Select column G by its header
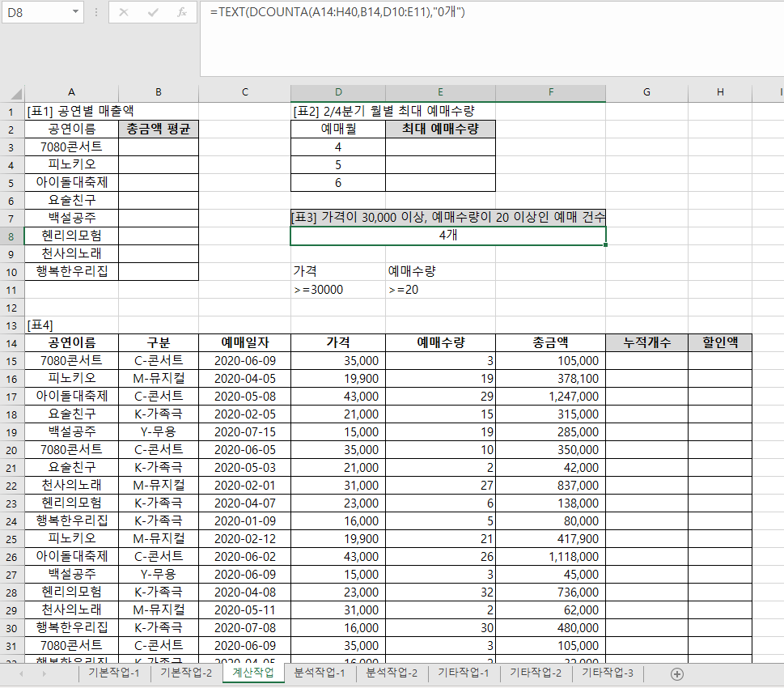This screenshot has width=784, height=688. 646,92
